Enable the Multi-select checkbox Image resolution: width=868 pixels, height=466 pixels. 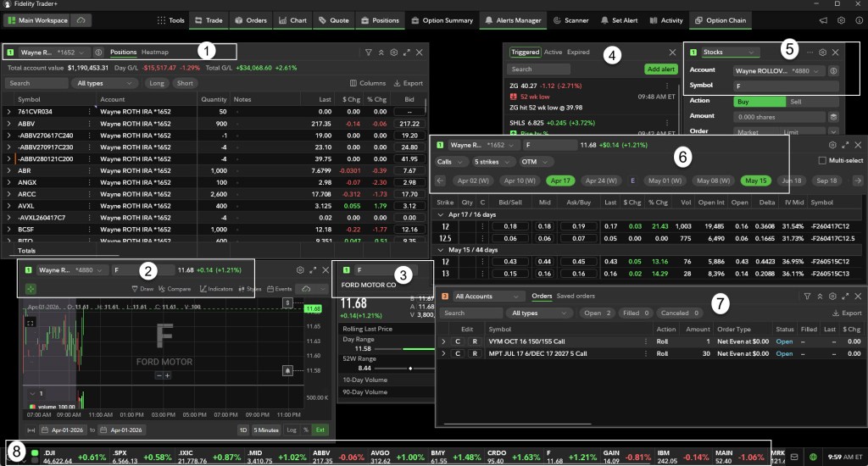(x=821, y=161)
